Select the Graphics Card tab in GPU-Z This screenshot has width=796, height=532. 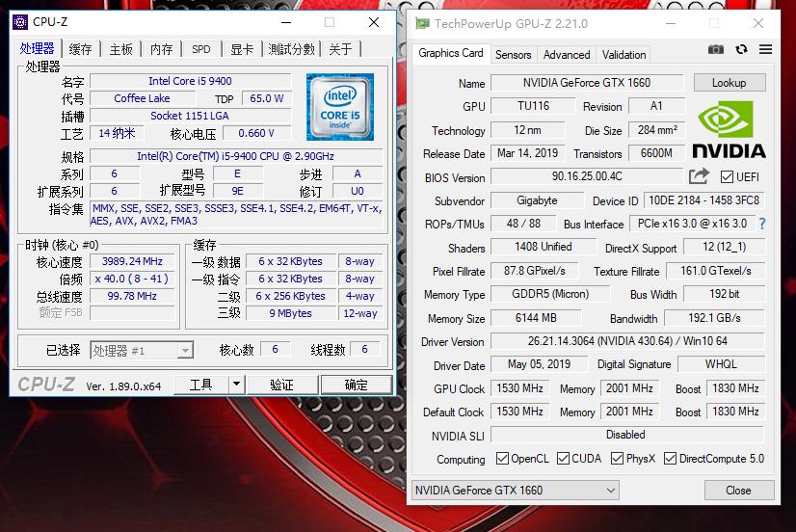coord(450,53)
